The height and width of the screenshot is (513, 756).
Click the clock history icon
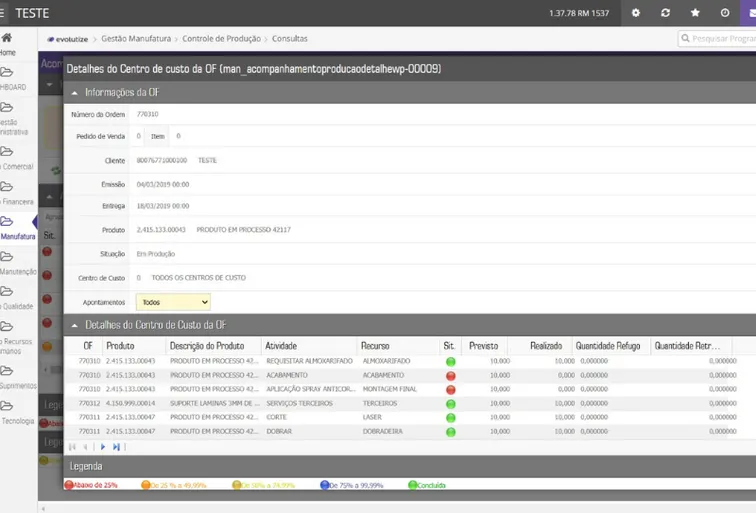click(725, 13)
